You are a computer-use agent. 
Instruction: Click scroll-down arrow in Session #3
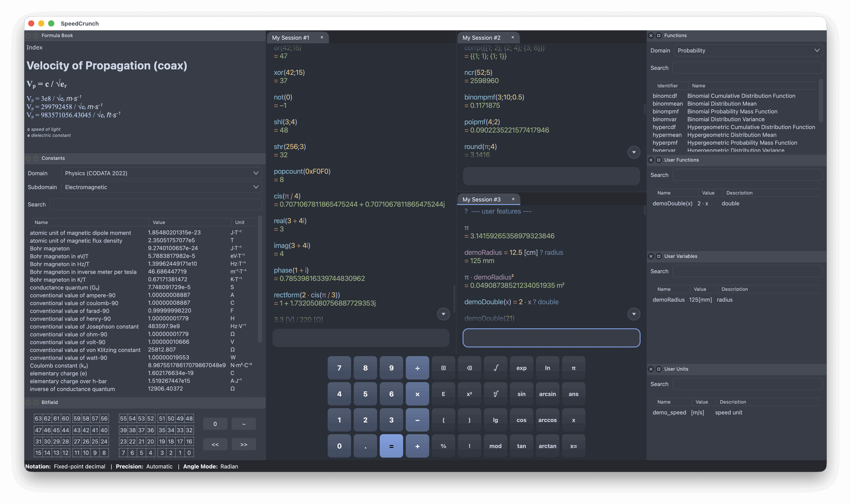pos(634,314)
